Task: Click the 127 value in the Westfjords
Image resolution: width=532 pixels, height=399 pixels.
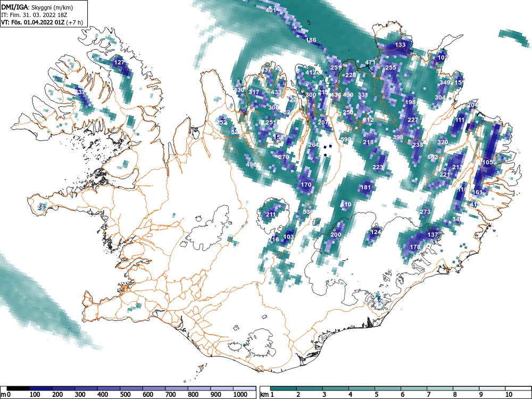Action: point(119,62)
